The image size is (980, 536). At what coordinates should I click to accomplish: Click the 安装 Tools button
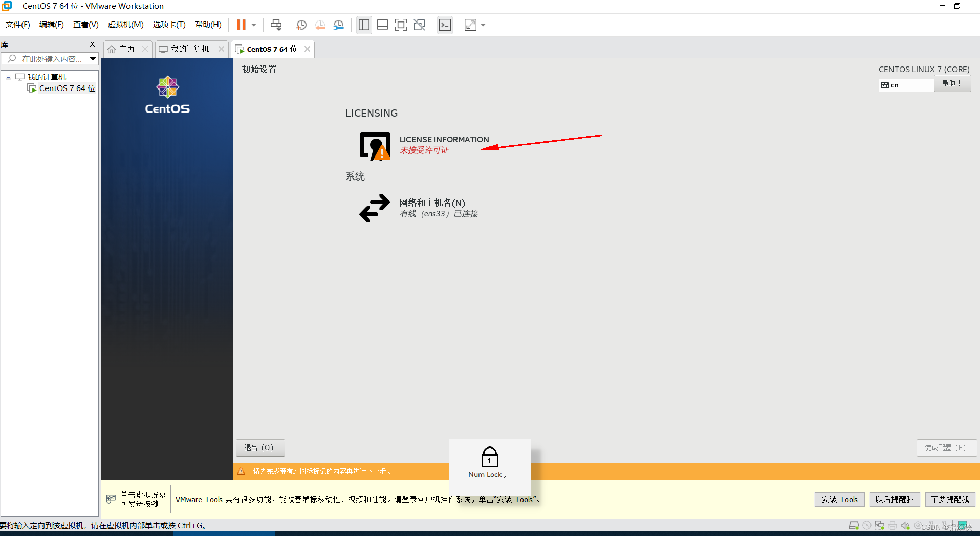(x=839, y=499)
